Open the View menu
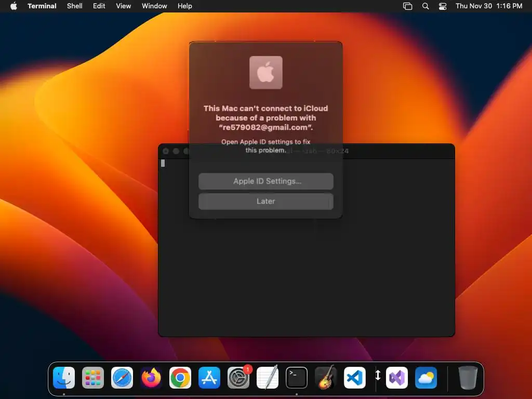Viewport: 532px width, 399px height. tap(124, 6)
